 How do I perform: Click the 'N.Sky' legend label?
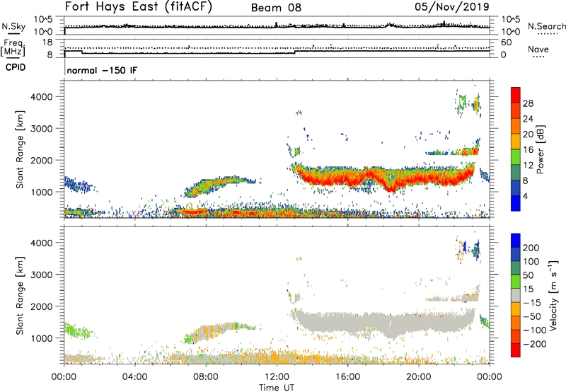click(13, 26)
